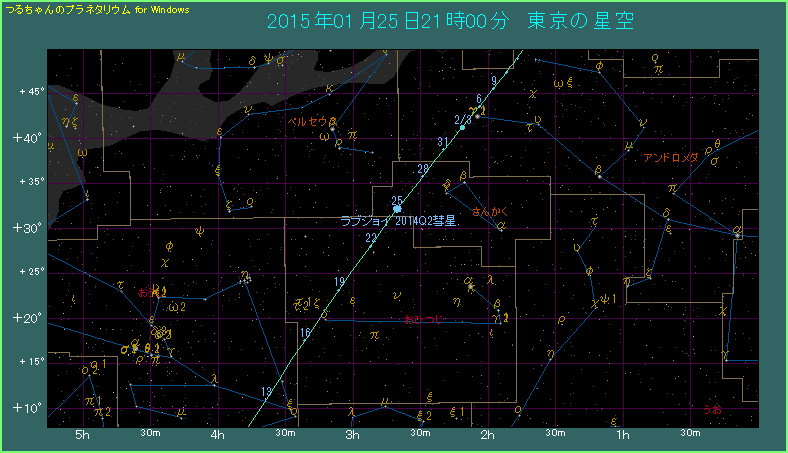This screenshot has height=453, width=788.
Task: Select the comet path date label 31
Action: tap(443, 141)
